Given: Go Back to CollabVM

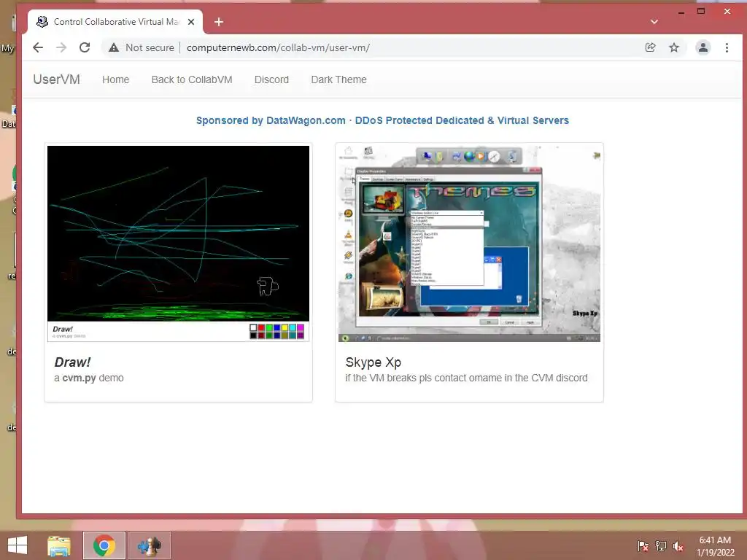Looking at the screenshot, I should coord(192,79).
